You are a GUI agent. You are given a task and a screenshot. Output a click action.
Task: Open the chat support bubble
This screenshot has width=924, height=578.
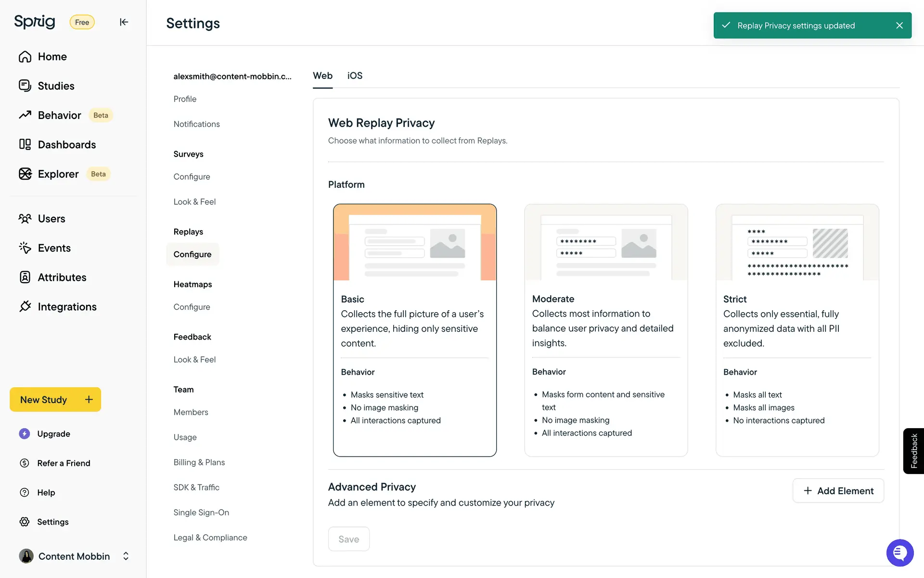pyautogui.click(x=899, y=552)
